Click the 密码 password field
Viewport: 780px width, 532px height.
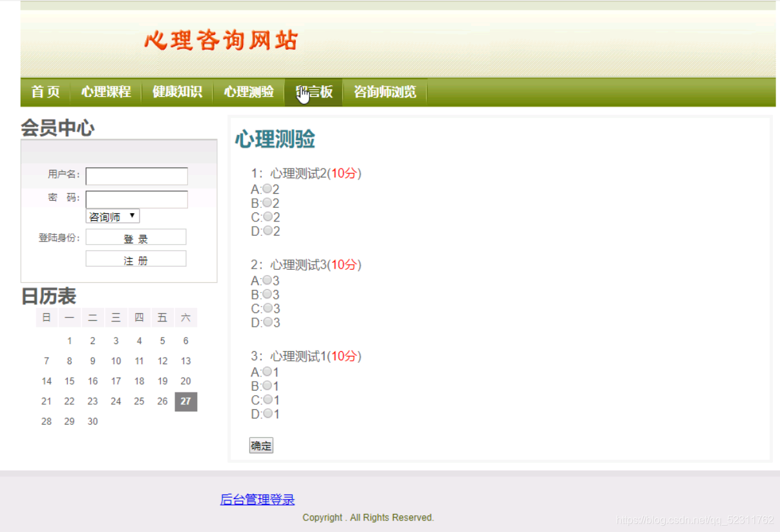click(136, 200)
